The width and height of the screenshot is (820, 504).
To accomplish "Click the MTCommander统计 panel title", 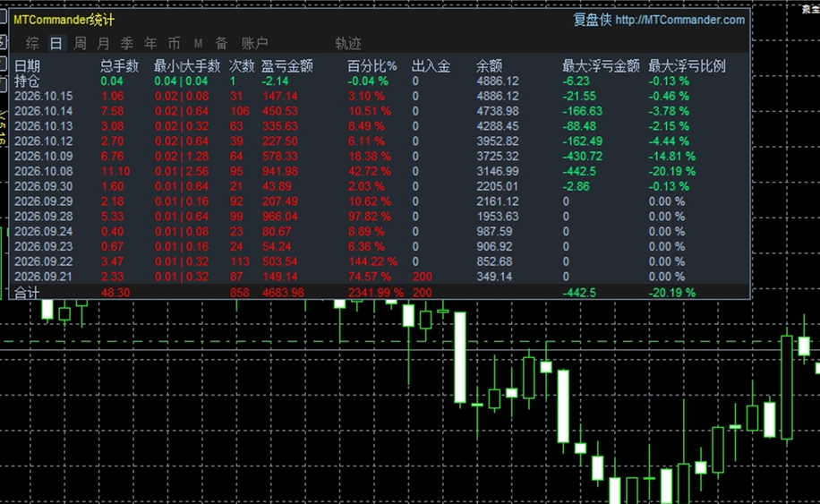I will click(64, 20).
